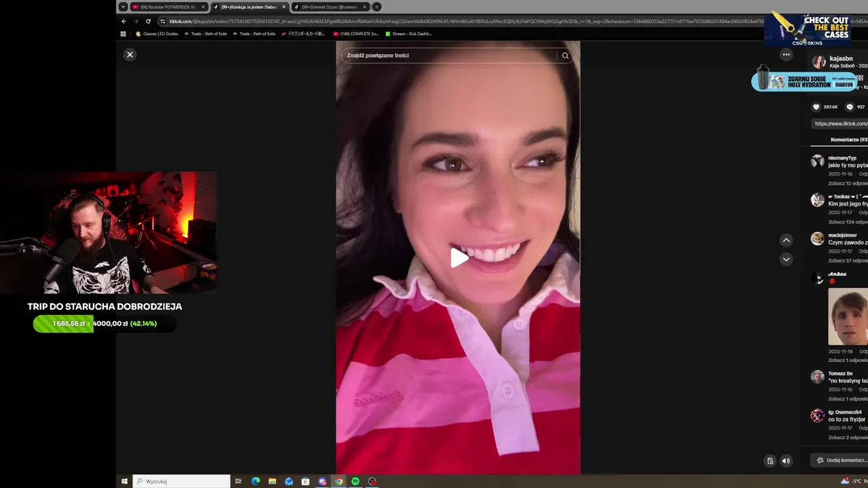868x488 pixels.
Task: Open OBS Studio from the taskbar
Action: pyautogui.click(x=372, y=481)
